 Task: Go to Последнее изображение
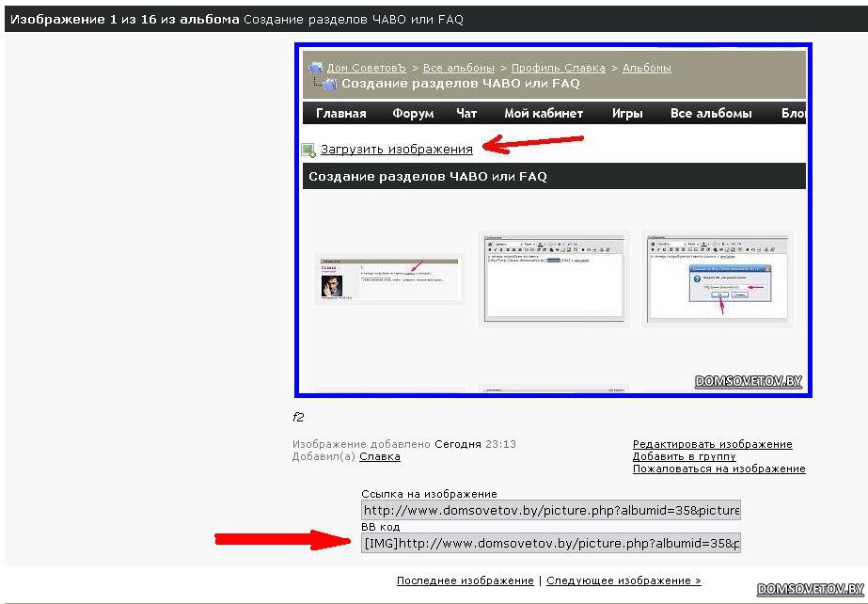click(x=465, y=580)
